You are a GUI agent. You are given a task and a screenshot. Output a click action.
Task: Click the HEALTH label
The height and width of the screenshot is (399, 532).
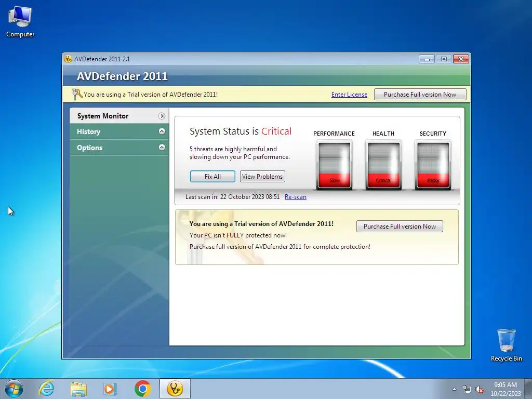383,134
